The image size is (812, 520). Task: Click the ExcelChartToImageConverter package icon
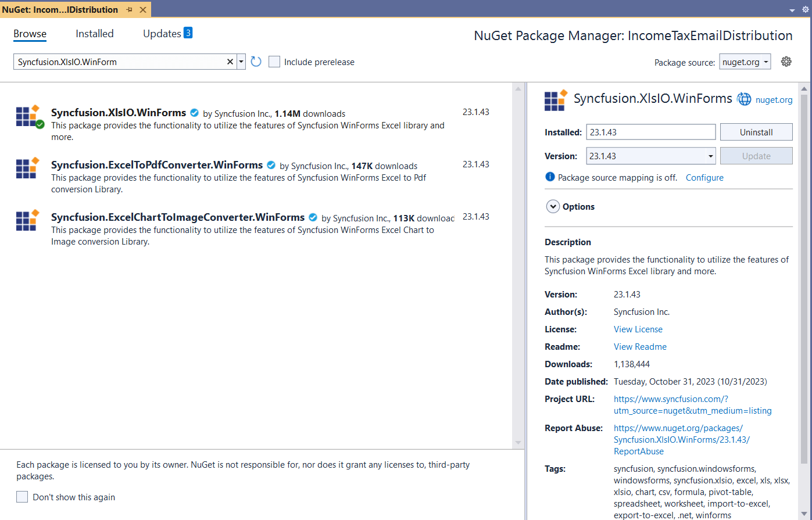27,221
